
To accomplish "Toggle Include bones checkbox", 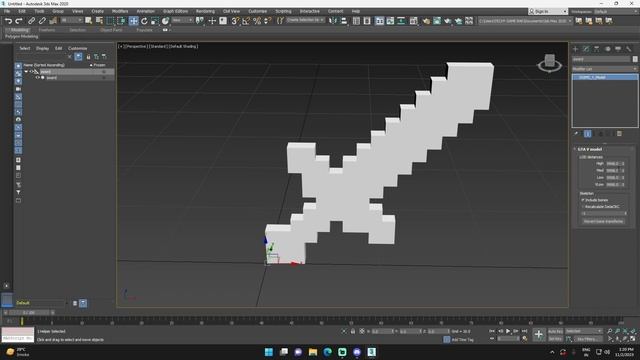I will click(x=583, y=200).
